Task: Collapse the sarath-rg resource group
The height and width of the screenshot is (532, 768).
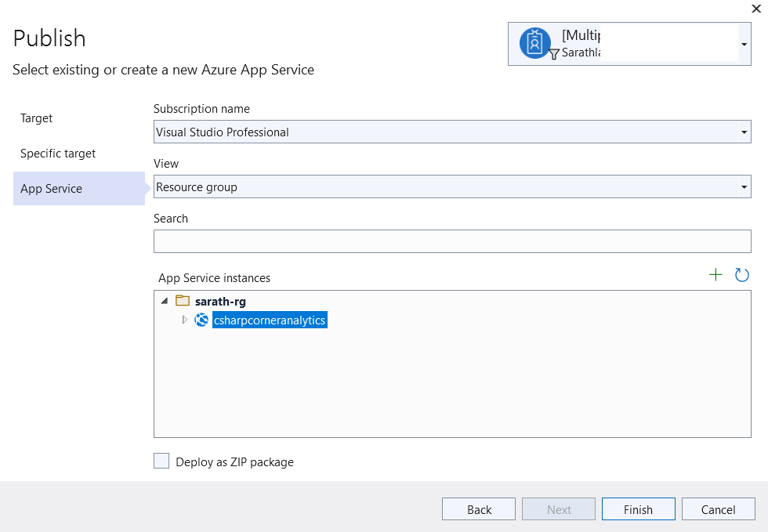Action: pyautogui.click(x=165, y=301)
